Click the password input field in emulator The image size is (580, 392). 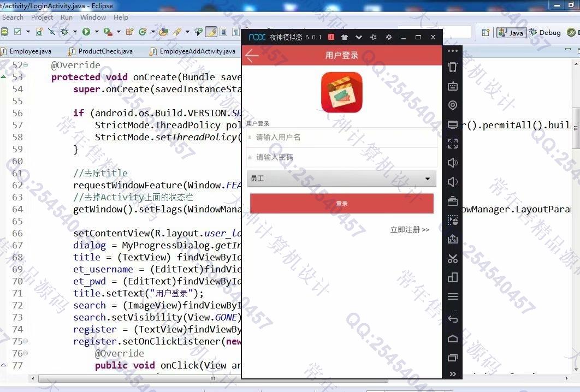point(342,157)
